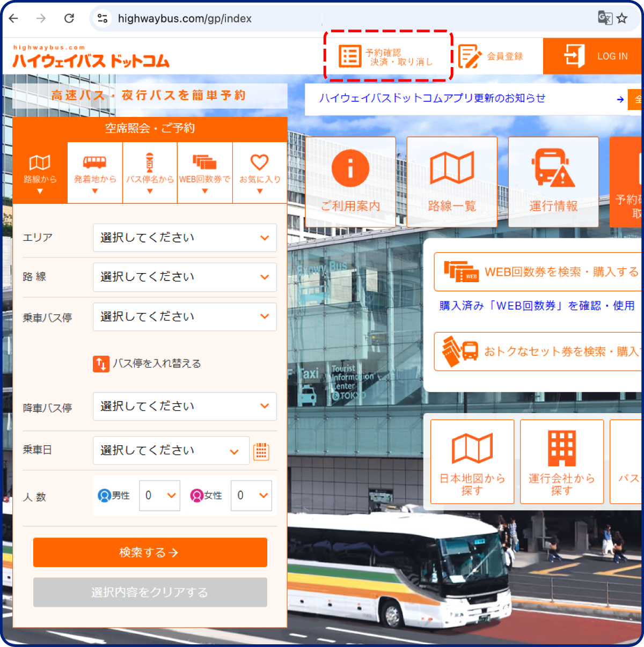Click the 運行会社から探す building tile
Image resolution: width=644 pixels, height=647 pixels.
click(x=562, y=462)
